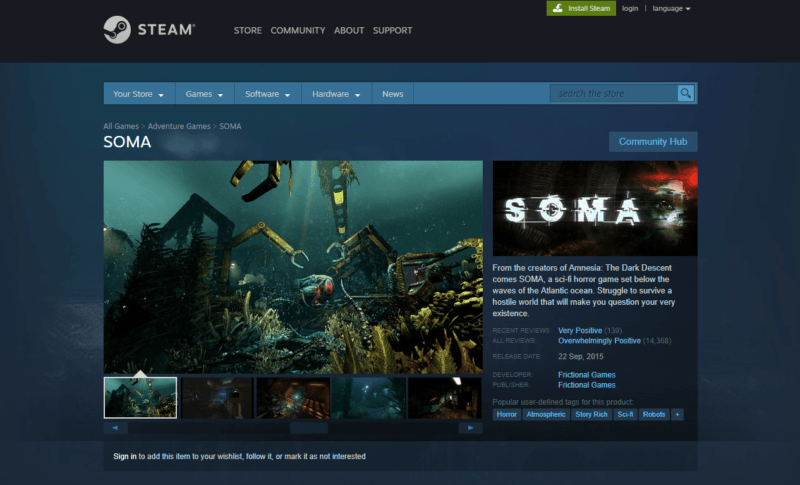
Task: Expand the Your Store dropdown
Action: click(x=139, y=94)
